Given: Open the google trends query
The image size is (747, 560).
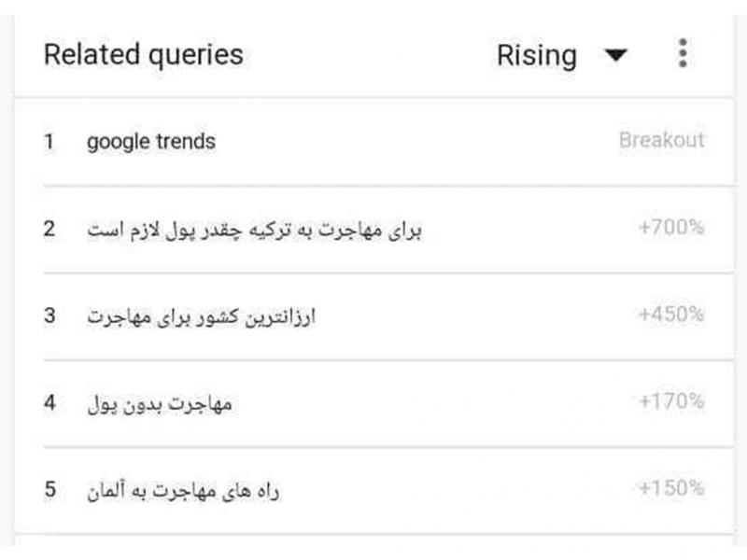Looking at the screenshot, I should (x=151, y=142).
